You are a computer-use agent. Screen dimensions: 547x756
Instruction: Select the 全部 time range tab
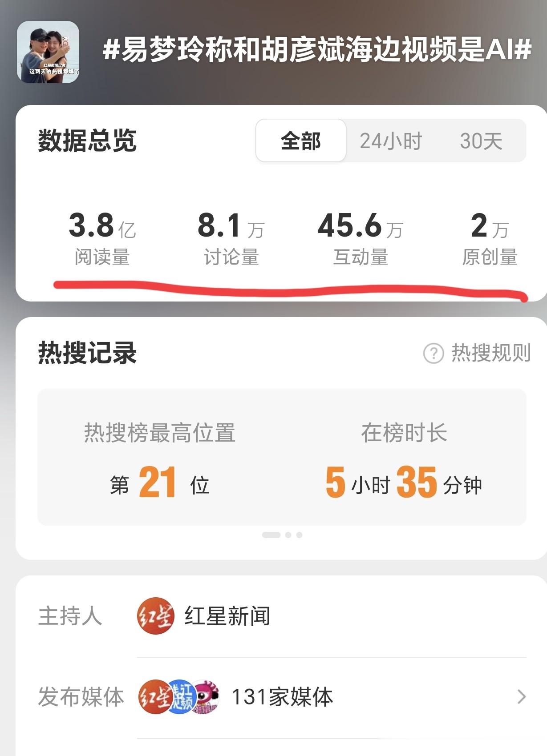301,141
